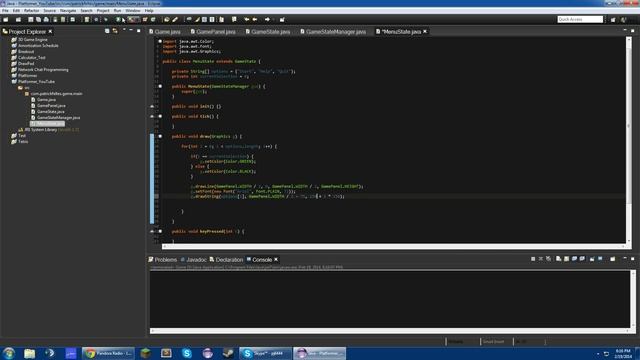
Task: Minimize the Project Explorer panel
Action: 131,31
